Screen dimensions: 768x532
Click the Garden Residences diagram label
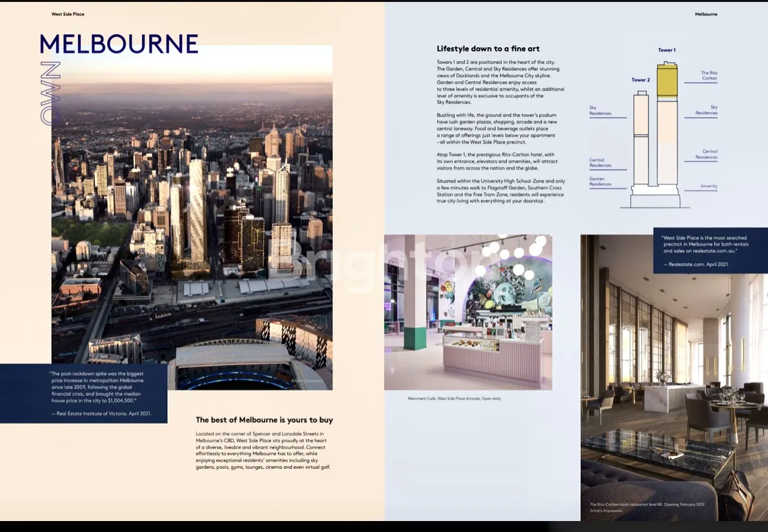[600, 181]
